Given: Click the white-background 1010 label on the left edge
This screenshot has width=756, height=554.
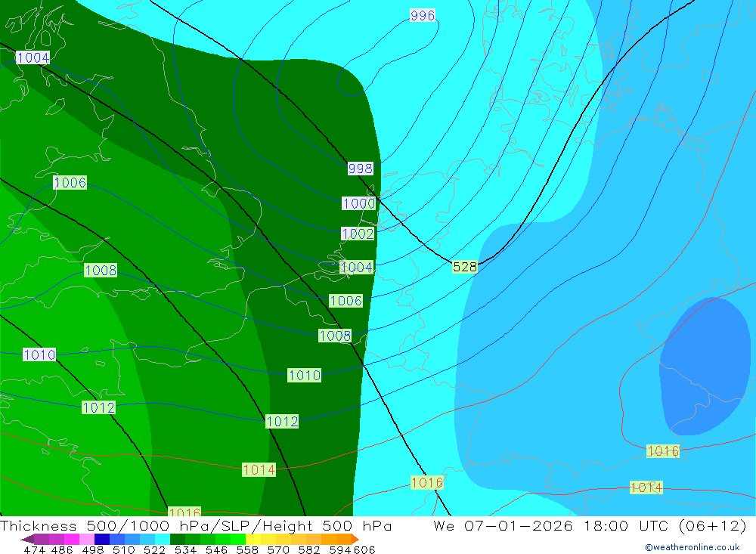Looking at the screenshot, I should coord(39,355).
